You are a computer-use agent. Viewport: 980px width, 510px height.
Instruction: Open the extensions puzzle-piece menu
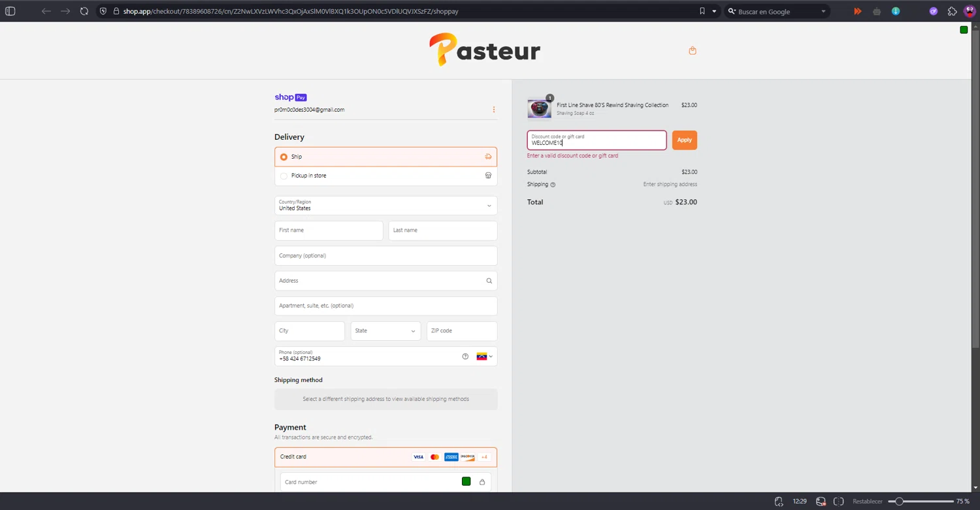[953, 11]
